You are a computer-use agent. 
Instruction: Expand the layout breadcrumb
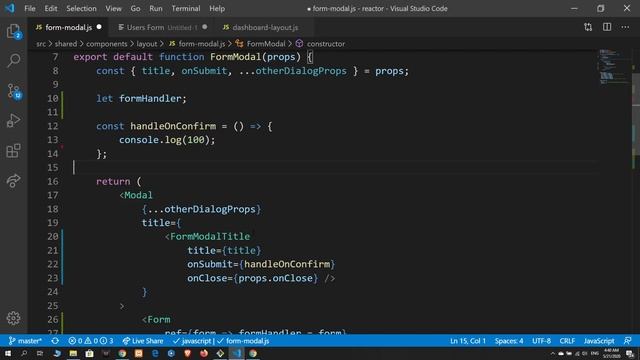(x=147, y=44)
